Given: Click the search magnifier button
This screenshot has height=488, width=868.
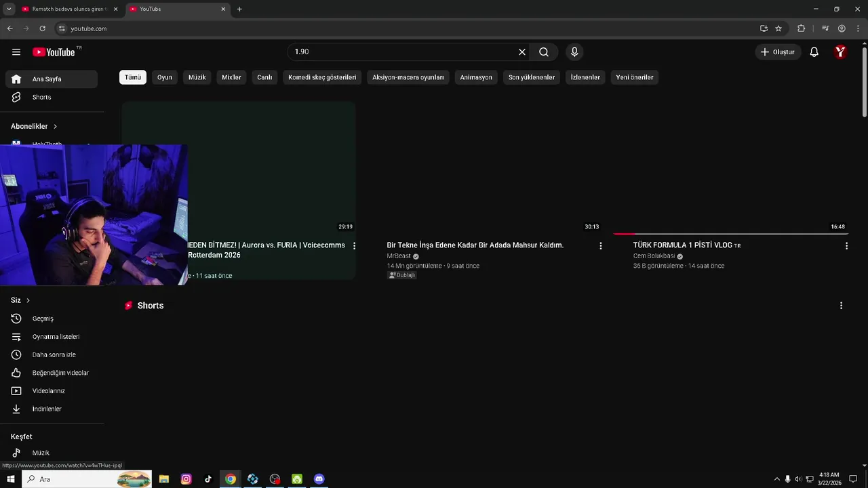Looking at the screenshot, I should 544,52.
